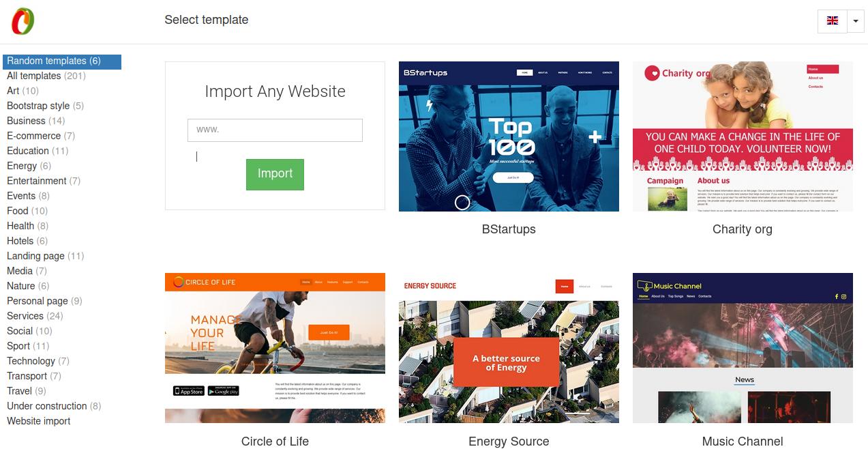
Task: Click the www. website URL field
Action: pyautogui.click(x=275, y=130)
